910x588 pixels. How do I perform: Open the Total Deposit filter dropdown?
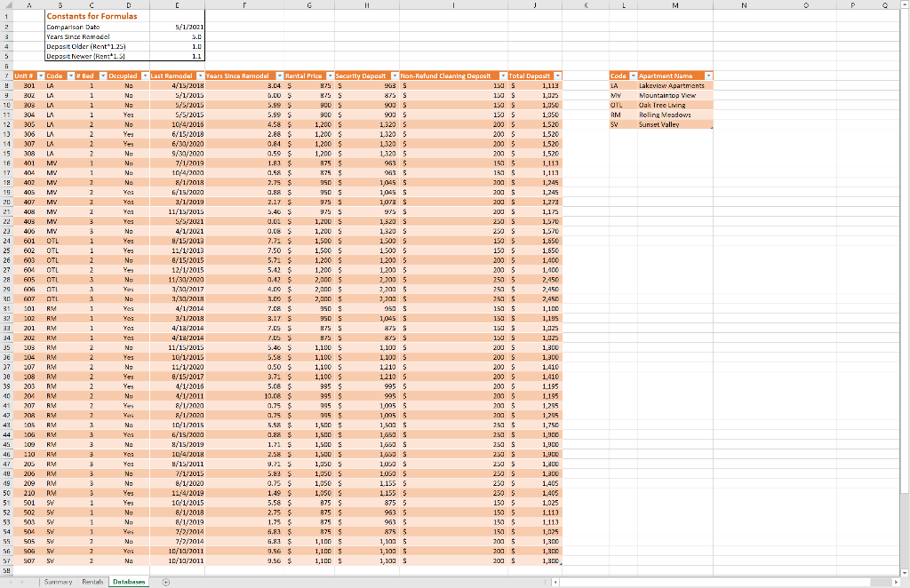pos(557,76)
